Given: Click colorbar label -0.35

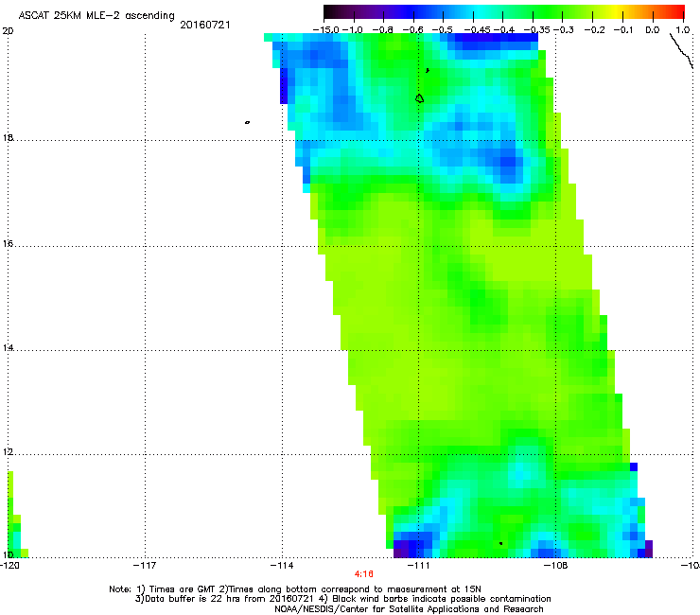Looking at the screenshot, I should [x=537, y=30].
